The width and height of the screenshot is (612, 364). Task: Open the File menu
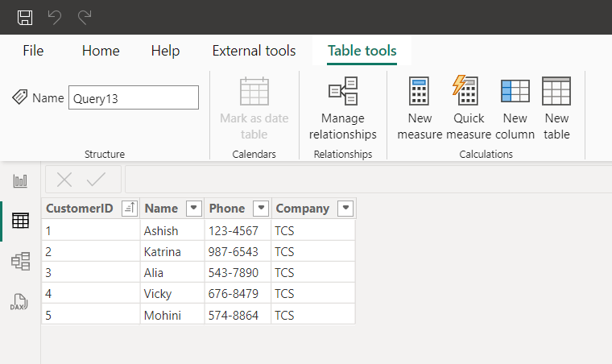click(33, 51)
